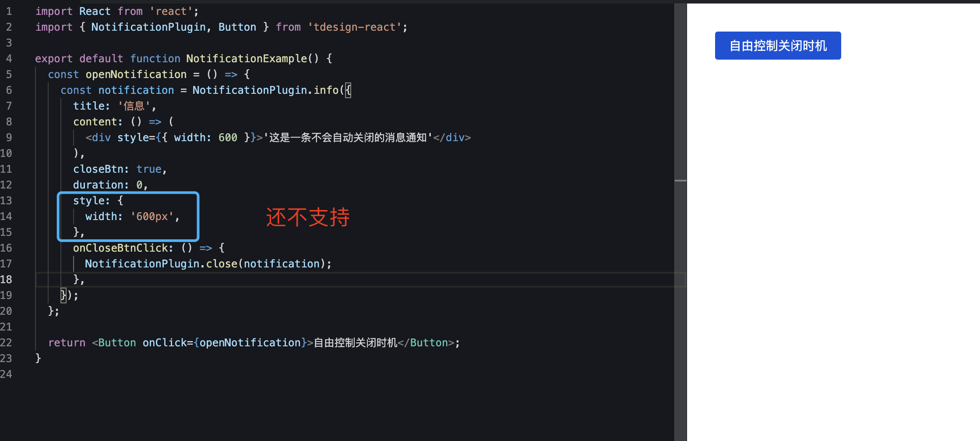
Task: Click the onClick={openNotification} attribute on line 22
Action: 224,342
